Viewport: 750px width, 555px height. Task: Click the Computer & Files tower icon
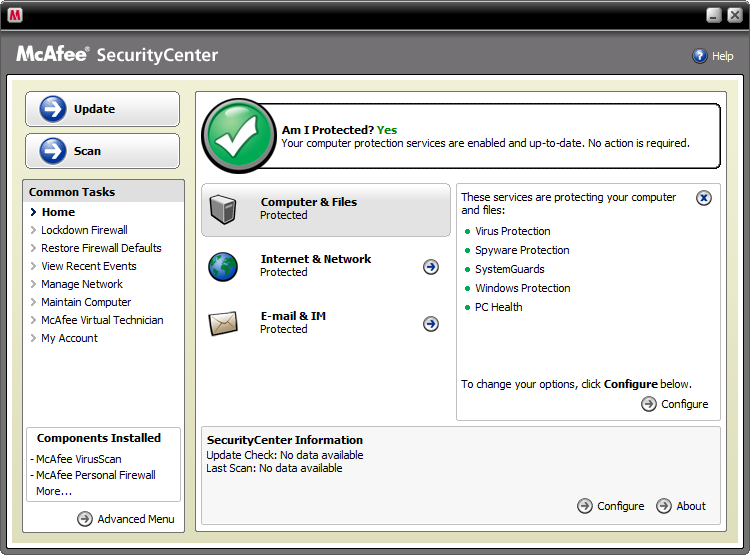[223, 209]
